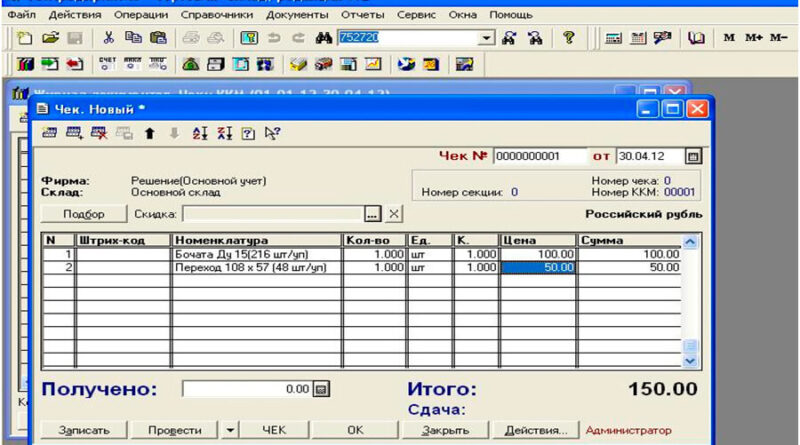800x445 pixels.
Task: Click the table's vertical scrollbar down arrow
Action: tap(689, 361)
